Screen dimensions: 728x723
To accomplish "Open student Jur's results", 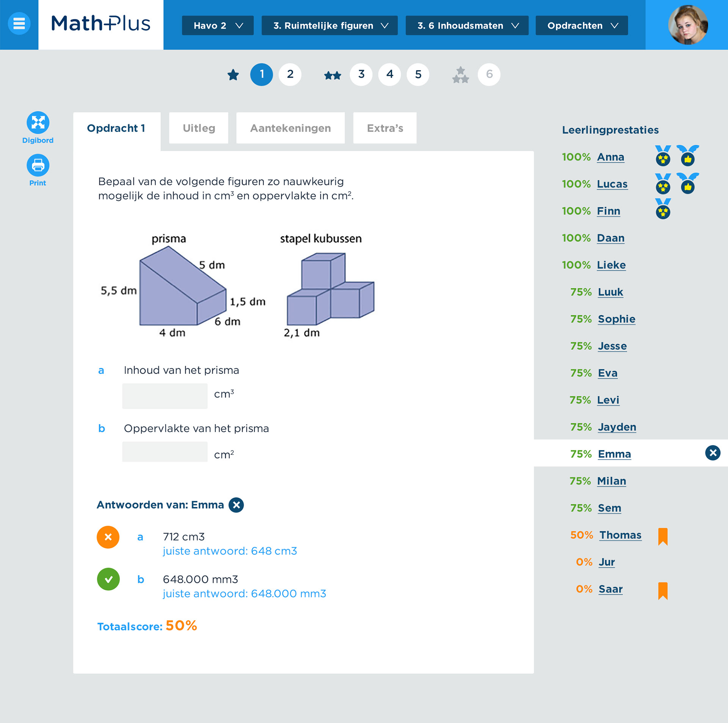I will click(607, 562).
